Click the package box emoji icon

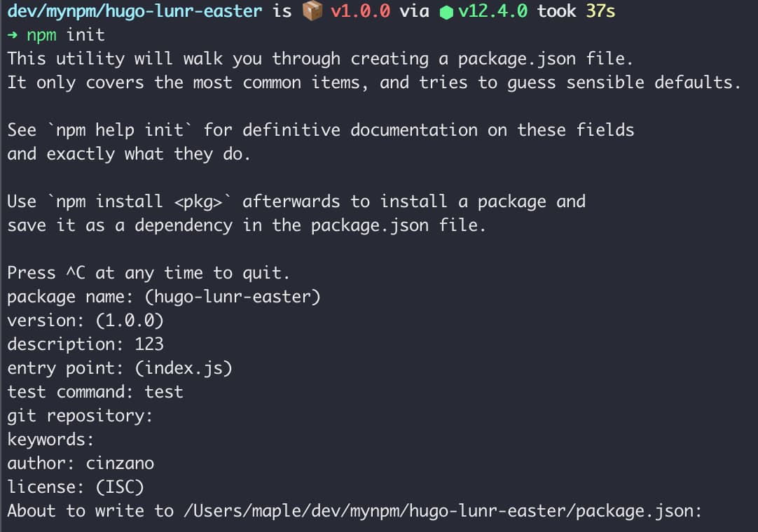312,10
